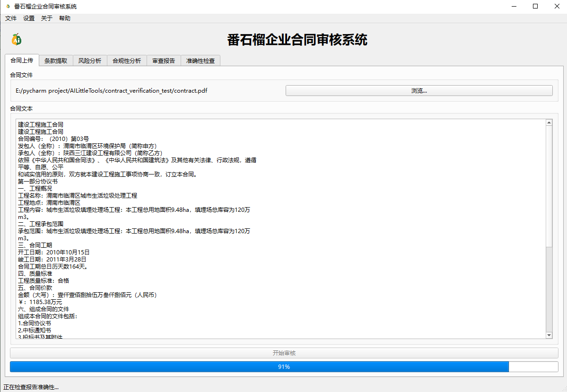Select the 合同上传 tab

pyautogui.click(x=21, y=60)
